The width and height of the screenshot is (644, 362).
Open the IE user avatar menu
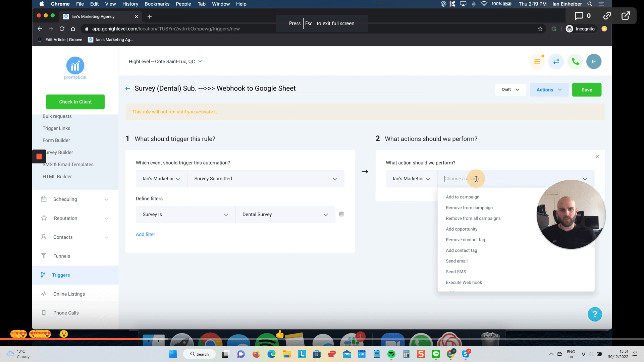coord(594,62)
